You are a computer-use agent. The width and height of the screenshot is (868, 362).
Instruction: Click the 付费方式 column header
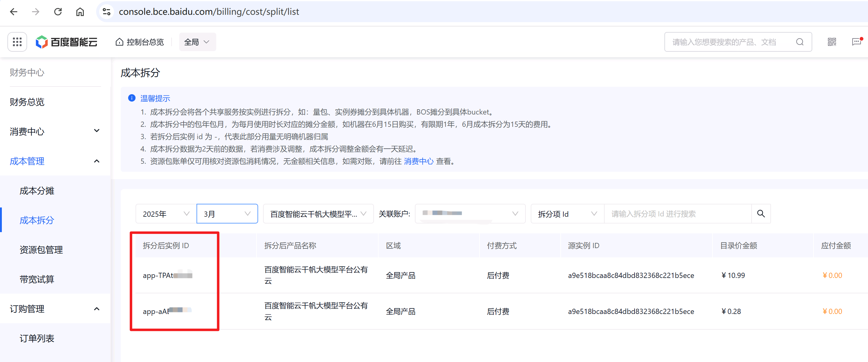[501, 245]
